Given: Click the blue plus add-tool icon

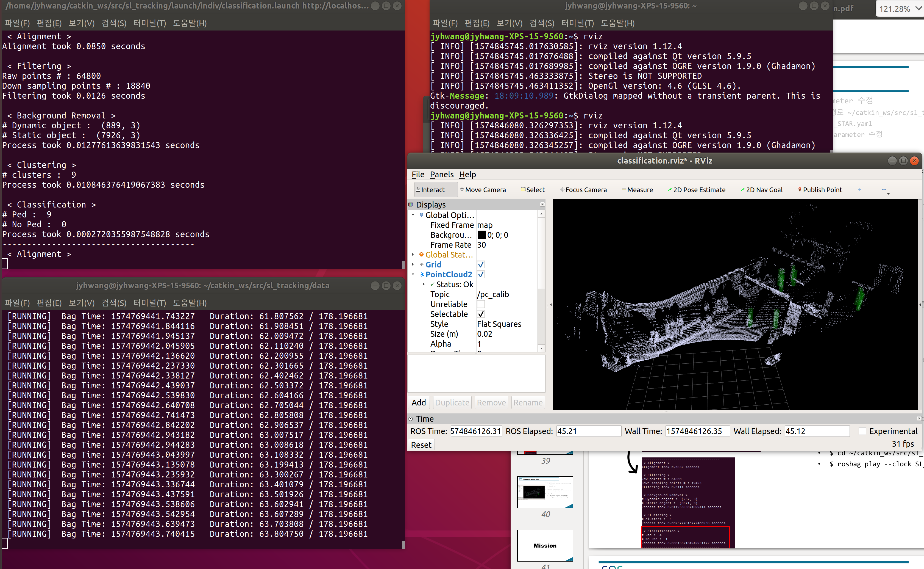Looking at the screenshot, I should coord(859,190).
